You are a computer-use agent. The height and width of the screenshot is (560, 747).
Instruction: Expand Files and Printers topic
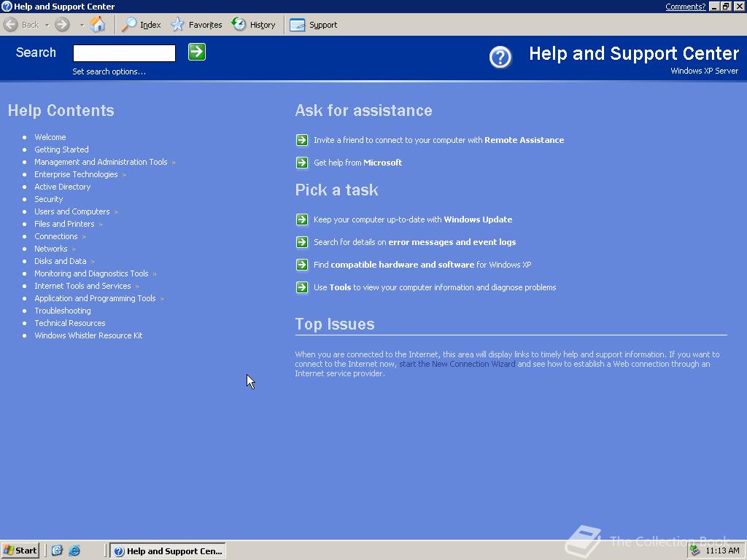[64, 224]
